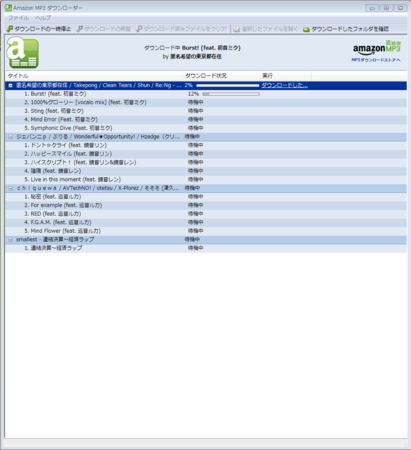Select track 1. Burst! (feat. 初音ミク)
Screen dimensions: 411x450
[55, 94]
